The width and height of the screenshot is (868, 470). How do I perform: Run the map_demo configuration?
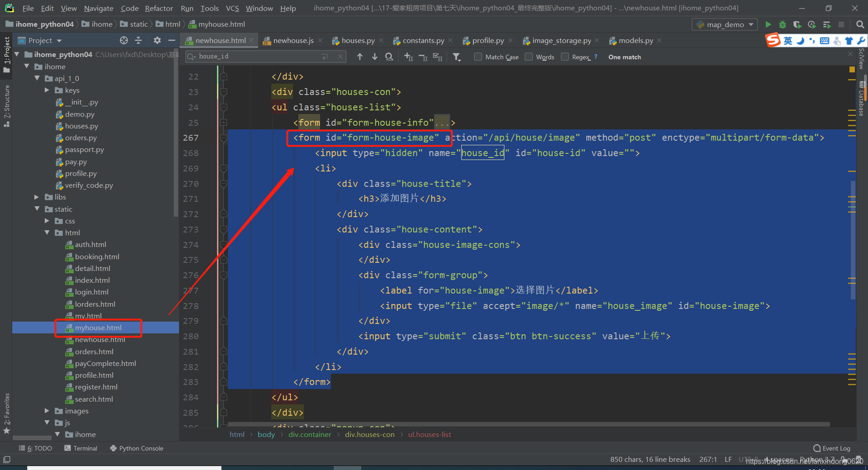tap(768, 24)
